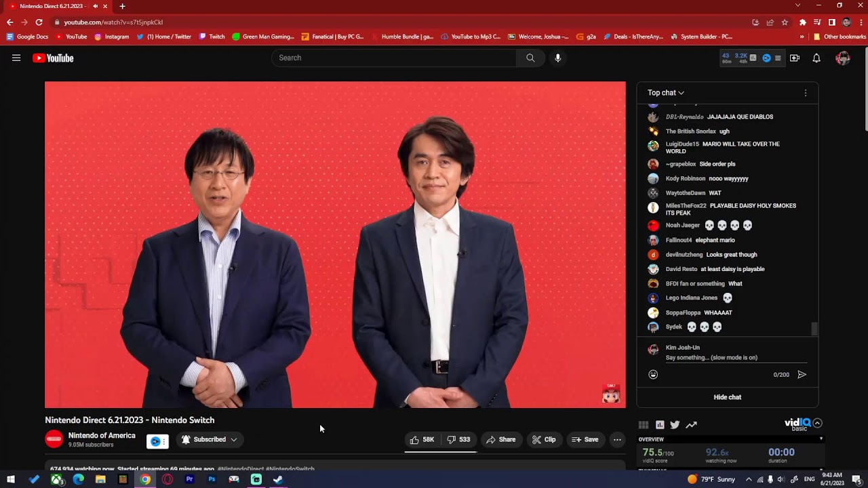
Task: Open YouTube notifications bell
Action: [x=816, y=58]
